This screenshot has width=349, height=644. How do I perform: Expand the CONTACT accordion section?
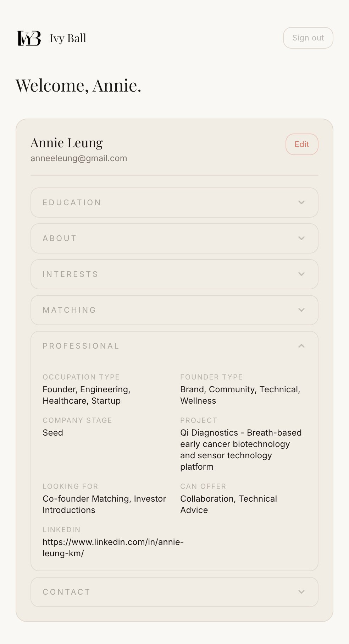174,592
